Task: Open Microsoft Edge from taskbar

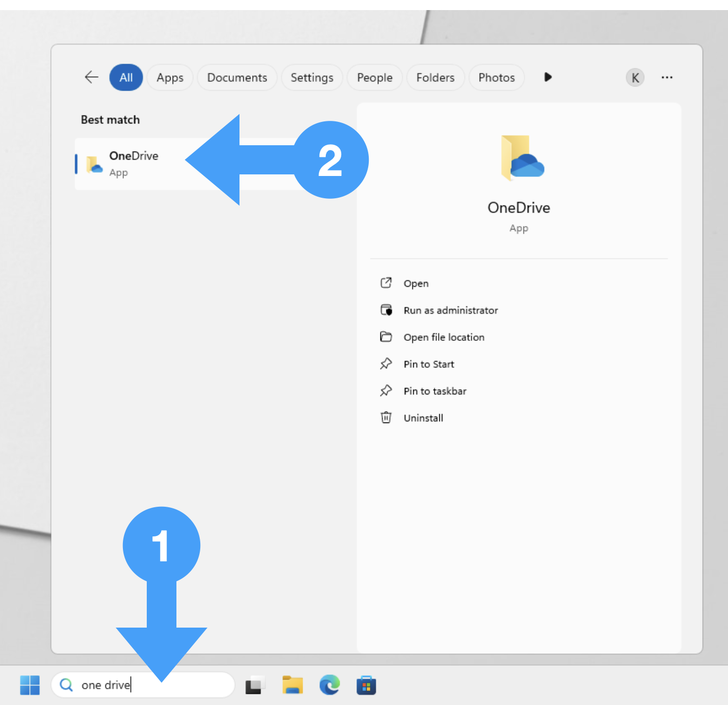Action: coord(329,685)
